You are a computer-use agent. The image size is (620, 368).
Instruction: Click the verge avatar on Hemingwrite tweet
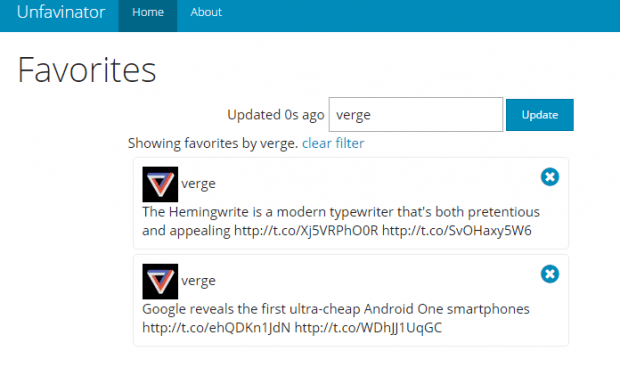click(x=160, y=184)
